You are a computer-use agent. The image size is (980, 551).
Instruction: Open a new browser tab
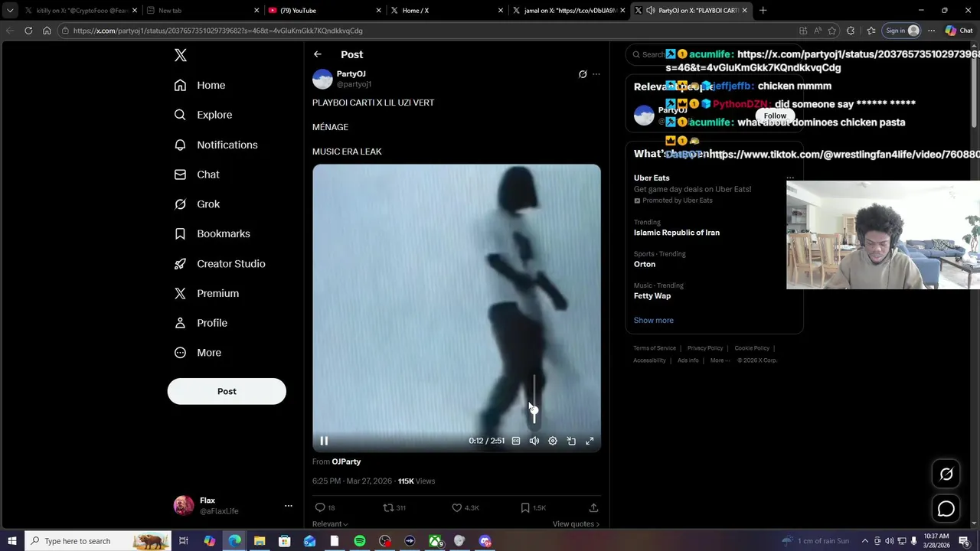(x=763, y=11)
